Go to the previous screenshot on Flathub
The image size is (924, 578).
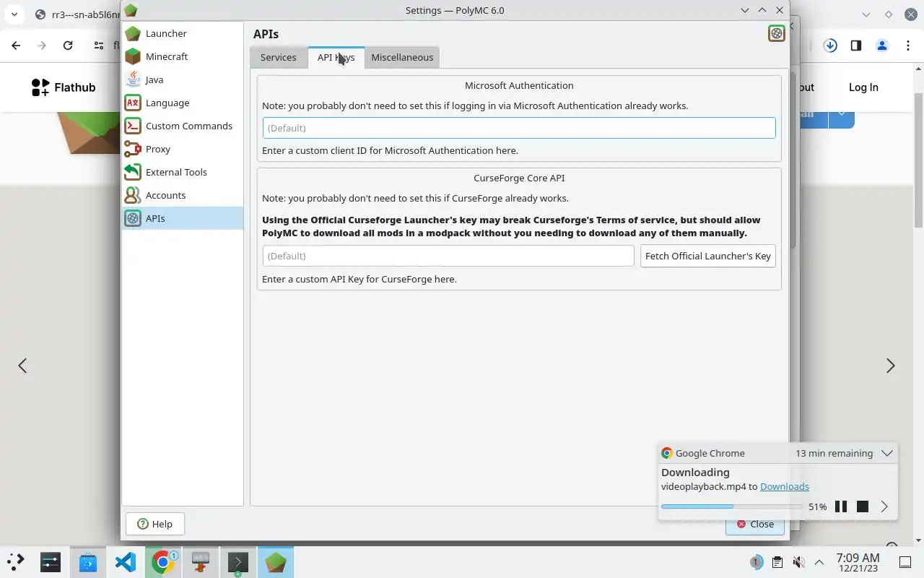(22, 366)
